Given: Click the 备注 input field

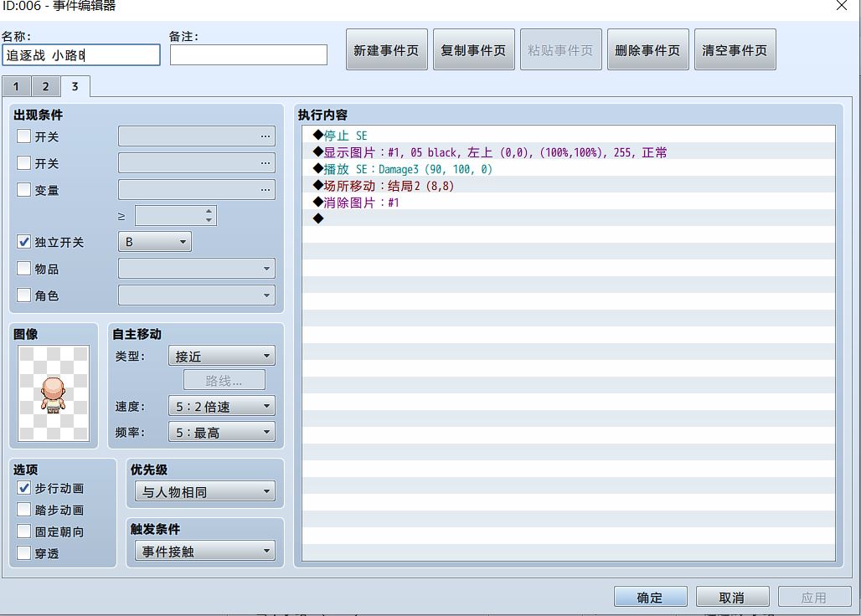Looking at the screenshot, I should click(249, 55).
